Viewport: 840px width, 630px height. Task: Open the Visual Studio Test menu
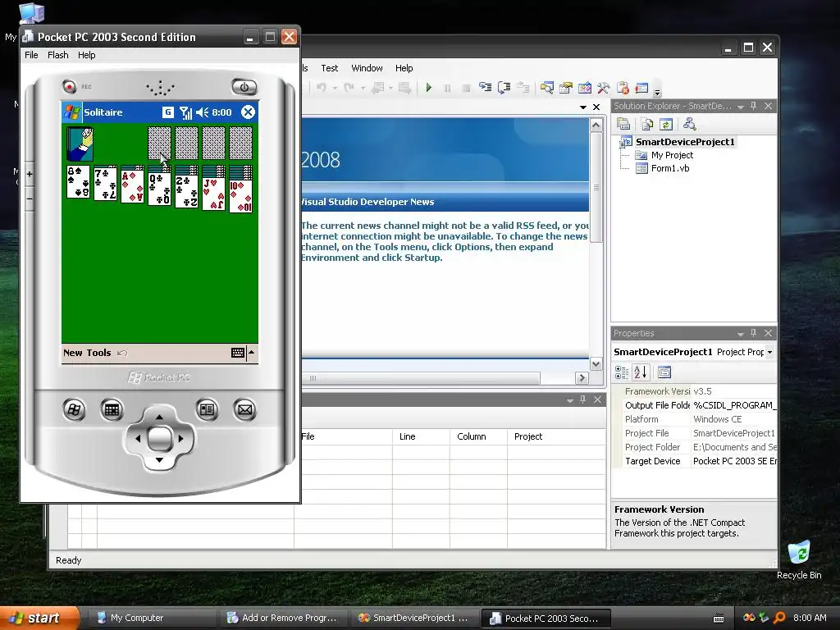pyautogui.click(x=330, y=68)
